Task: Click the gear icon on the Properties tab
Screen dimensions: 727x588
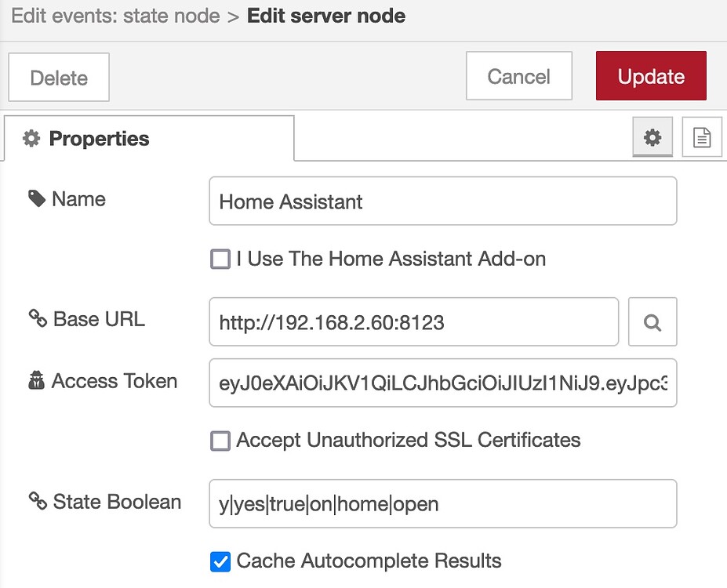Action: pos(30,138)
